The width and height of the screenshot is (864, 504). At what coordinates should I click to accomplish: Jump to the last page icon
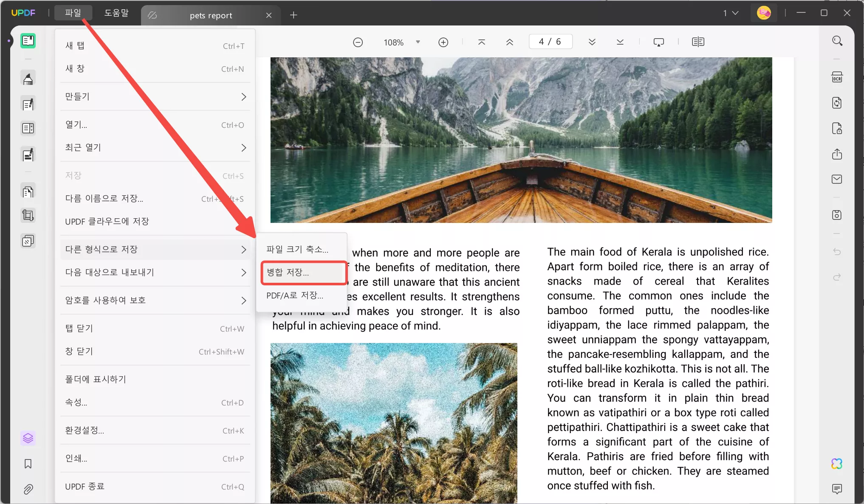click(x=620, y=42)
